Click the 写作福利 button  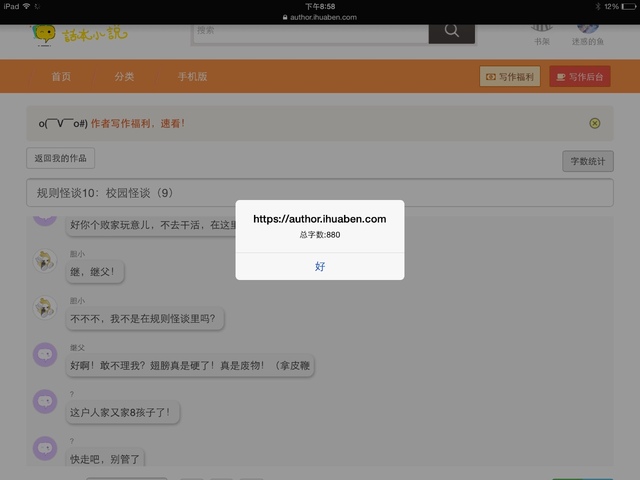coord(510,76)
